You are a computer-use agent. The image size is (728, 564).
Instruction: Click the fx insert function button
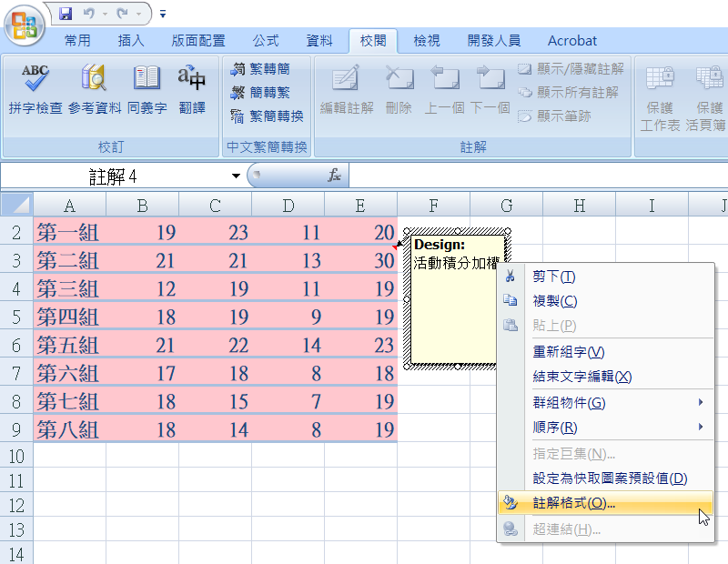[x=334, y=176]
